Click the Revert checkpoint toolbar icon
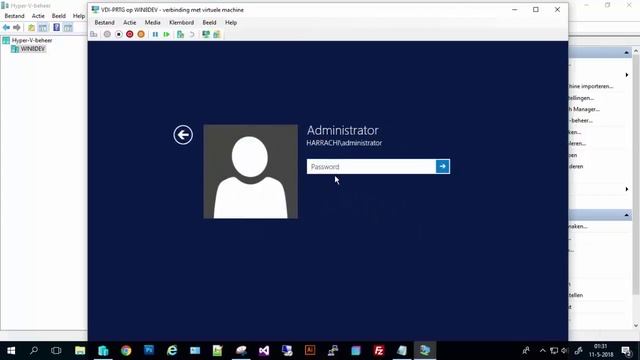Screen dimensions: 640x360 (191, 35)
